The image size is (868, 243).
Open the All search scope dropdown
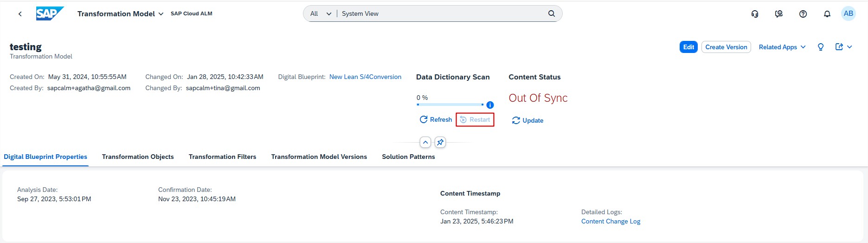[x=321, y=14]
